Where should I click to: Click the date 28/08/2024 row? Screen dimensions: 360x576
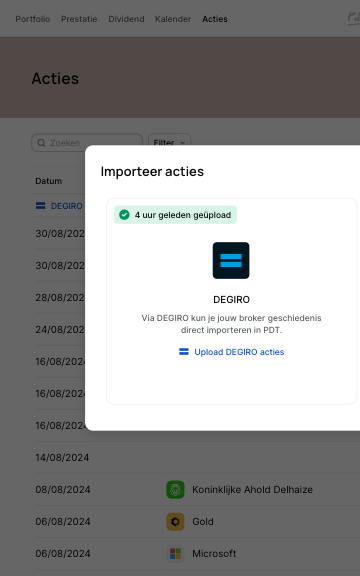click(60, 298)
